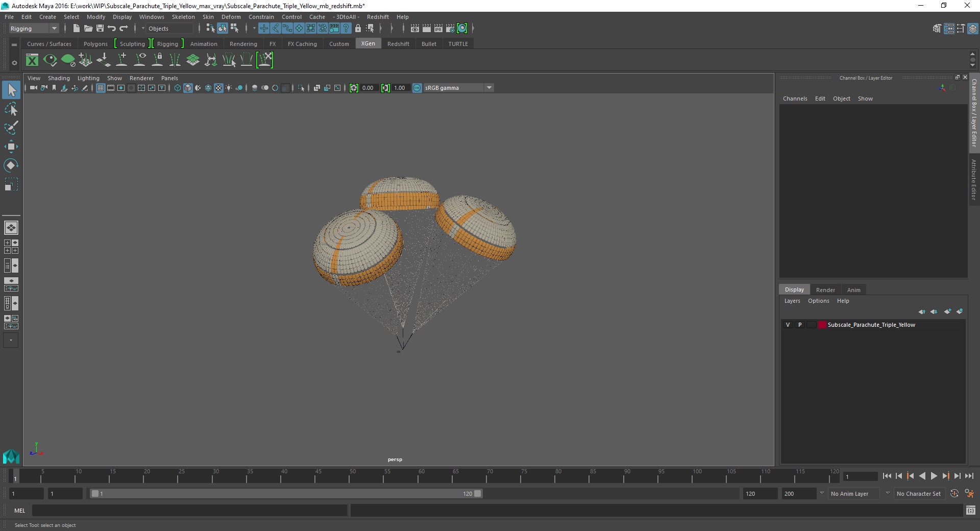The width and height of the screenshot is (980, 531).
Task: Toggle viewport grid display icon
Action: 101,88
